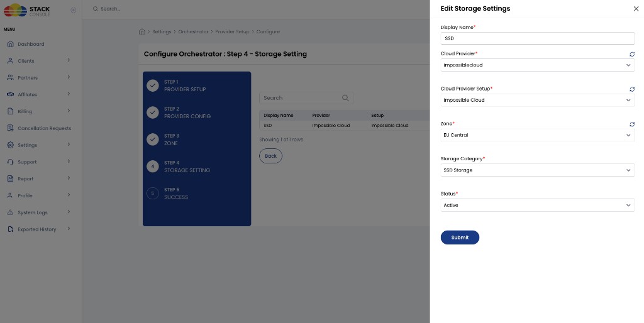
Task: Open the Zone dropdown showing EU Central
Action: (538, 135)
